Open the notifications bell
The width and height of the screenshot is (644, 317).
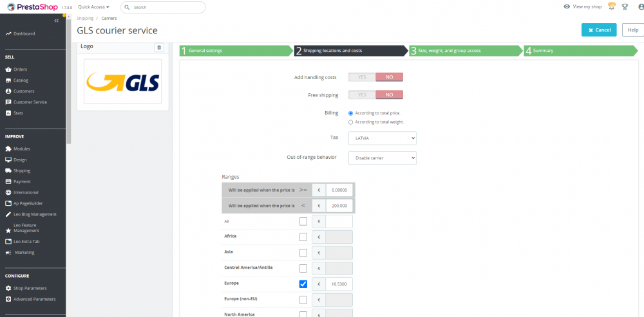612,6
